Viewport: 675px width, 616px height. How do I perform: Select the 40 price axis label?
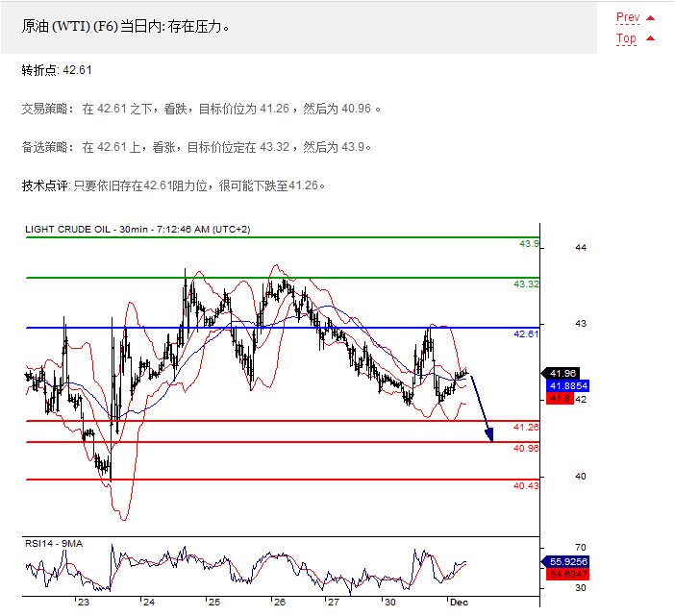click(x=581, y=477)
